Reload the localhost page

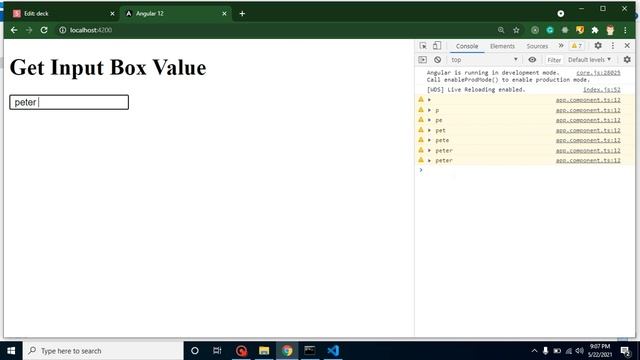click(x=44, y=30)
